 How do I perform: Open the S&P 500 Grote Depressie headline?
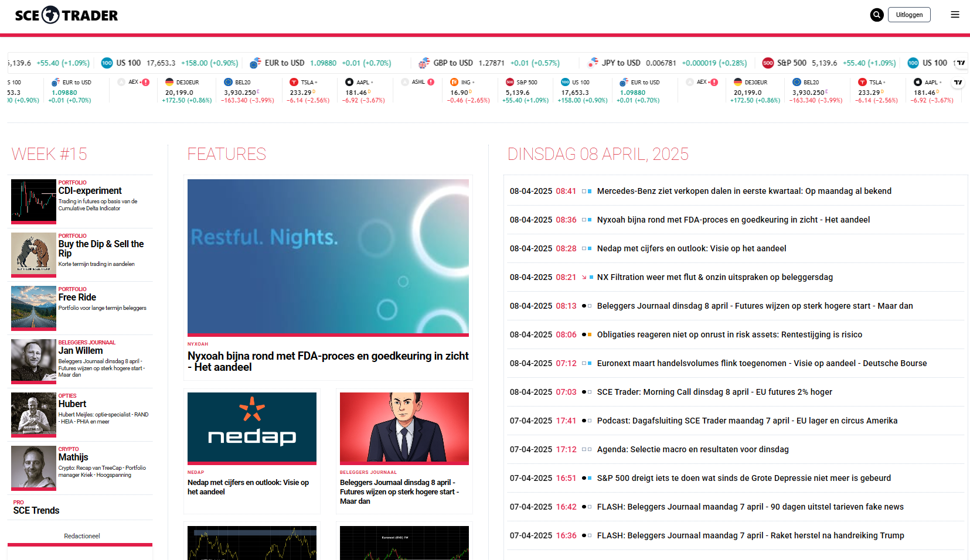744,478
